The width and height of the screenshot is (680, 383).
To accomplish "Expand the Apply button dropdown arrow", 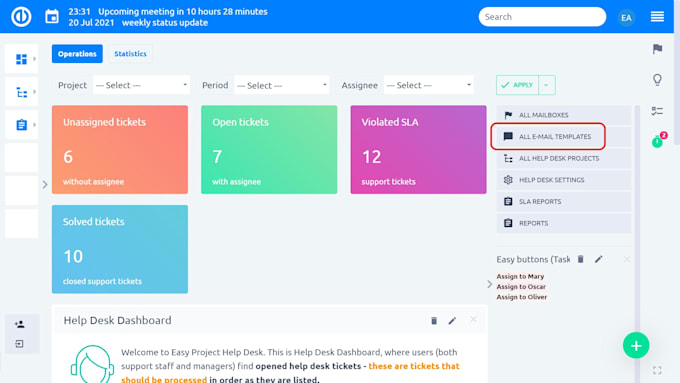I will pos(546,85).
